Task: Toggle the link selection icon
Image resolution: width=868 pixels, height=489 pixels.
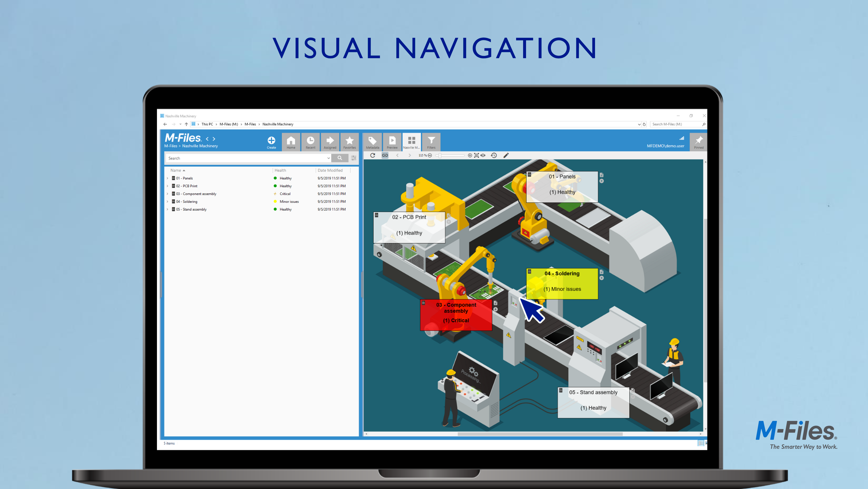Action: [385, 156]
